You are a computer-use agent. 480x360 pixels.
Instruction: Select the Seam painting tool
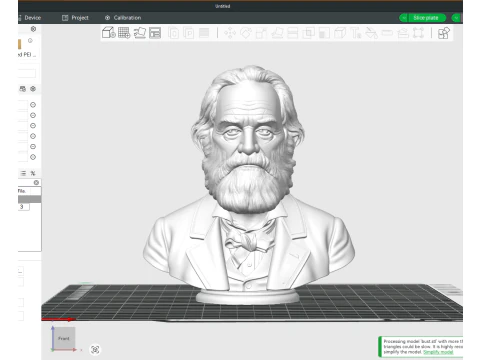[x=340, y=33]
